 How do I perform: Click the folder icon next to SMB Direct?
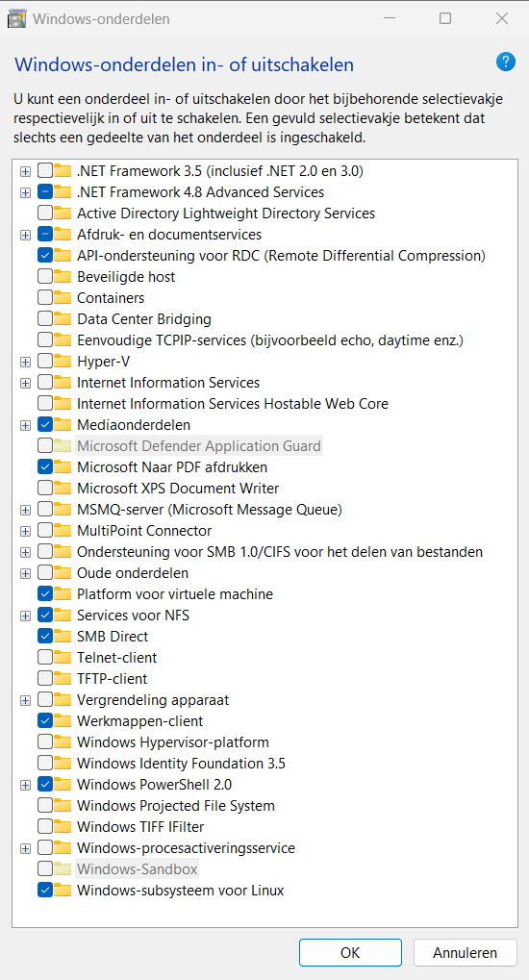pos(62,637)
